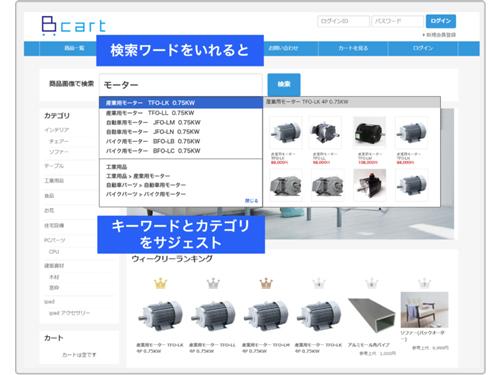This screenshot has width=500, height=375.
Task: Choose the 工業用品 category suggestion in dropdown
Action: (116, 167)
